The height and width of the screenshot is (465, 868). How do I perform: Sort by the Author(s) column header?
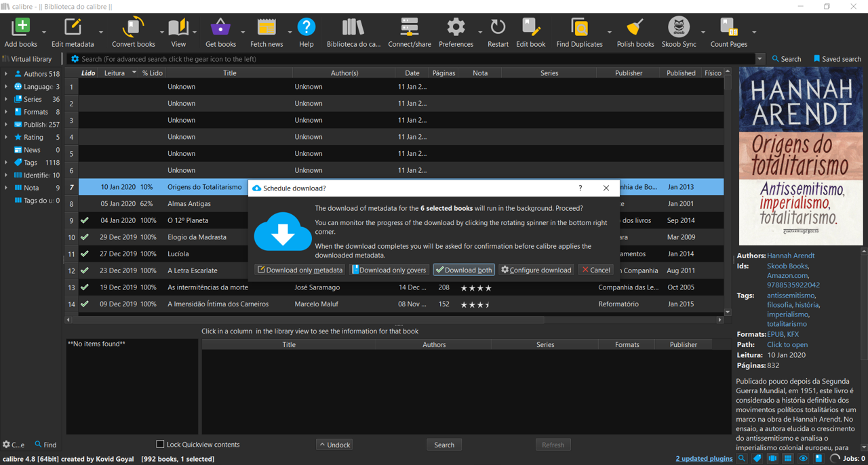(x=344, y=73)
